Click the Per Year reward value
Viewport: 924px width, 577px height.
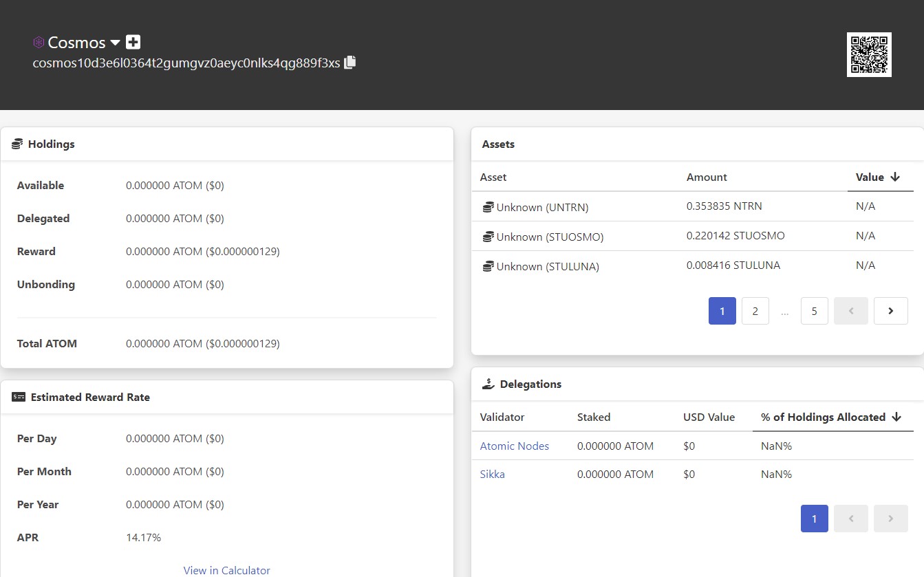[175, 505]
